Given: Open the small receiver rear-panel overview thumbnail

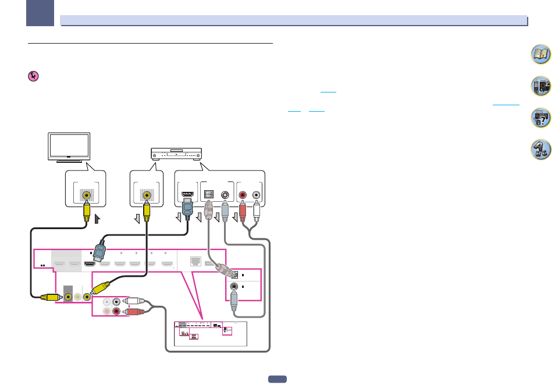Looking at the screenshot, I should tap(211, 334).
